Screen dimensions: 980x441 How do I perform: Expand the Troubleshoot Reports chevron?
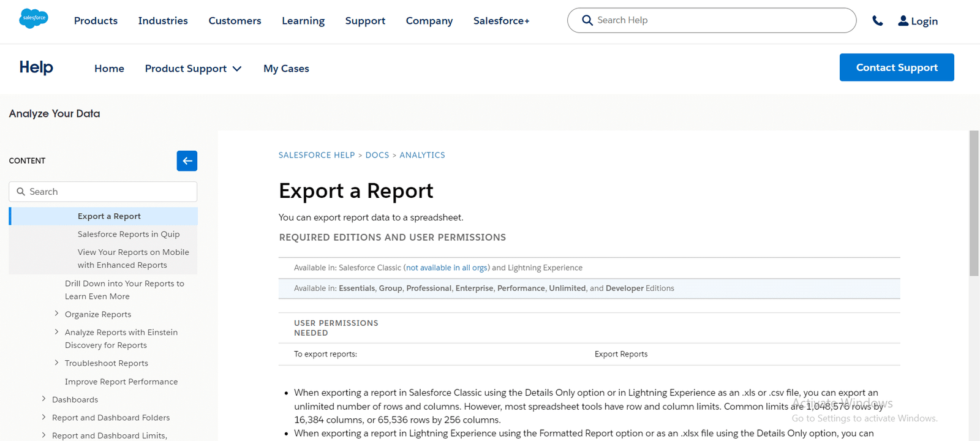pyautogui.click(x=56, y=363)
